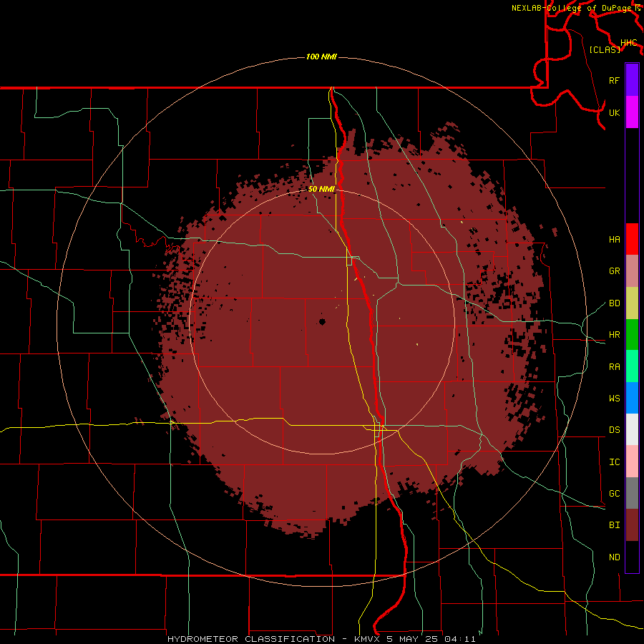Click the HHC product label
The width and height of the screenshot is (644, 644).
[x=629, y=43]
